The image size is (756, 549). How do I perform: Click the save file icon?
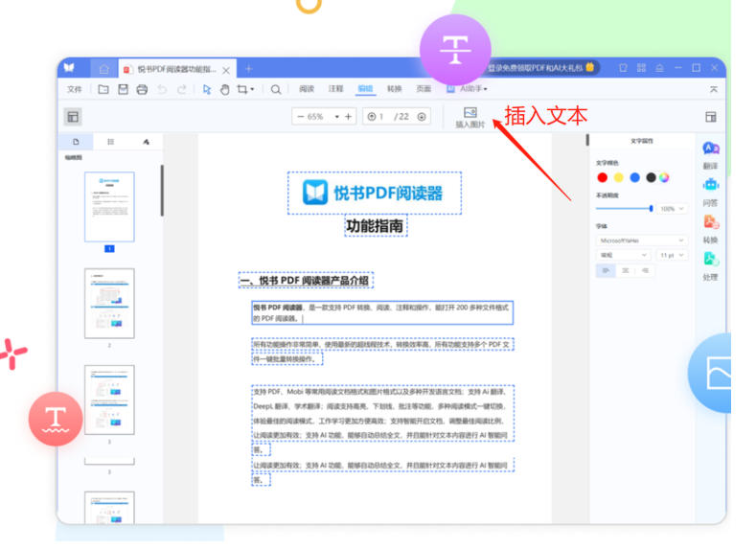click(123, 89)
